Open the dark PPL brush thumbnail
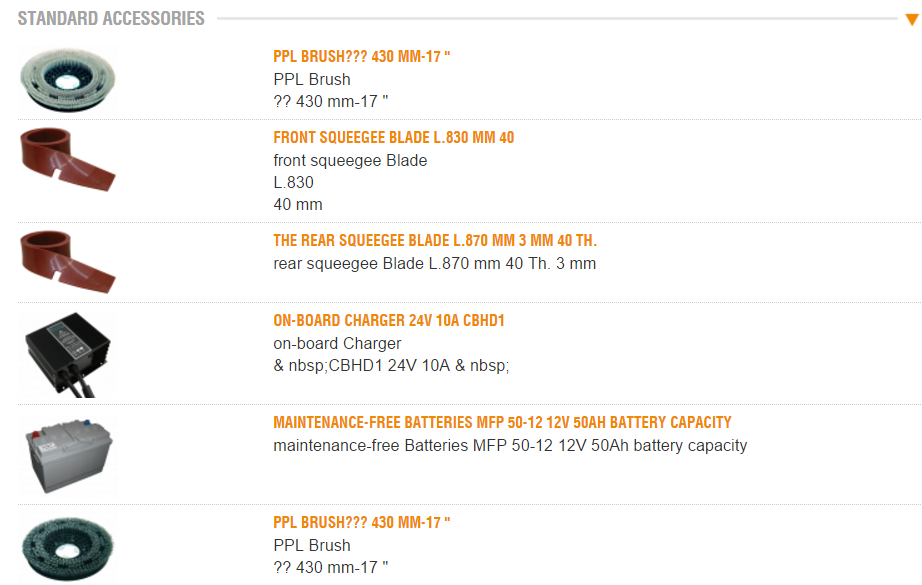922x585 pixels. click(x=70, y=547)
